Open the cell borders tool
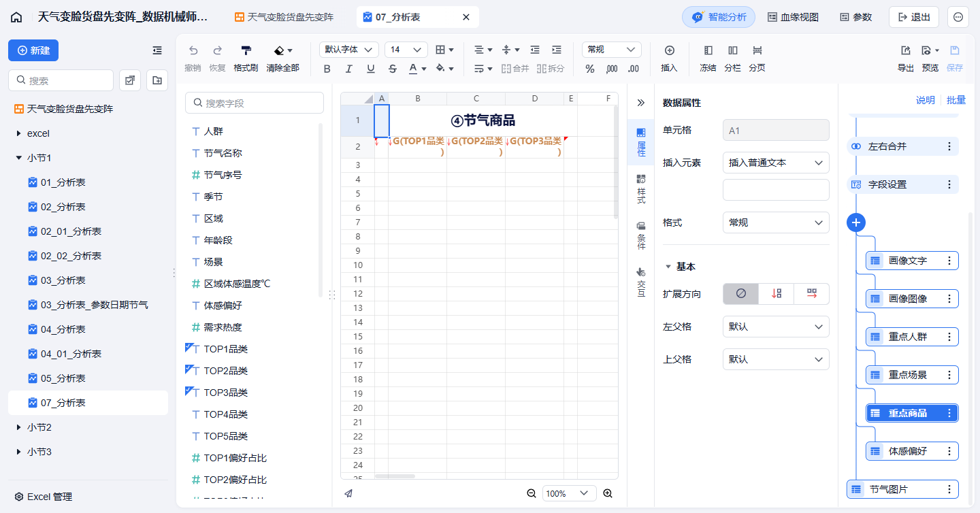The height and width of the screenshot is (513, 980). click(444, 50)
